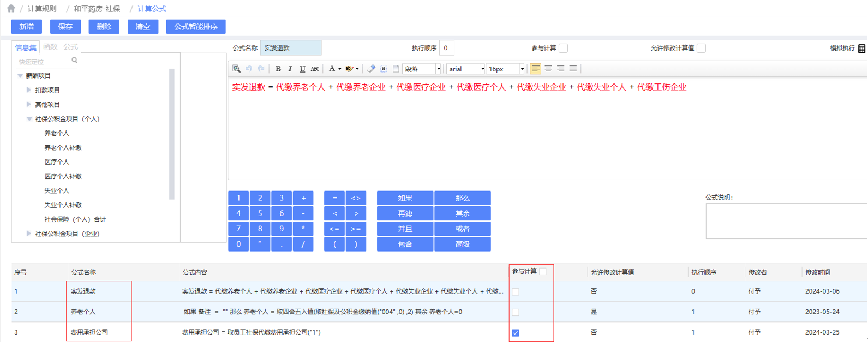The image size is (868, 346).
Task: Click the 公式说明 text area
Action: (x=787, y=222)
